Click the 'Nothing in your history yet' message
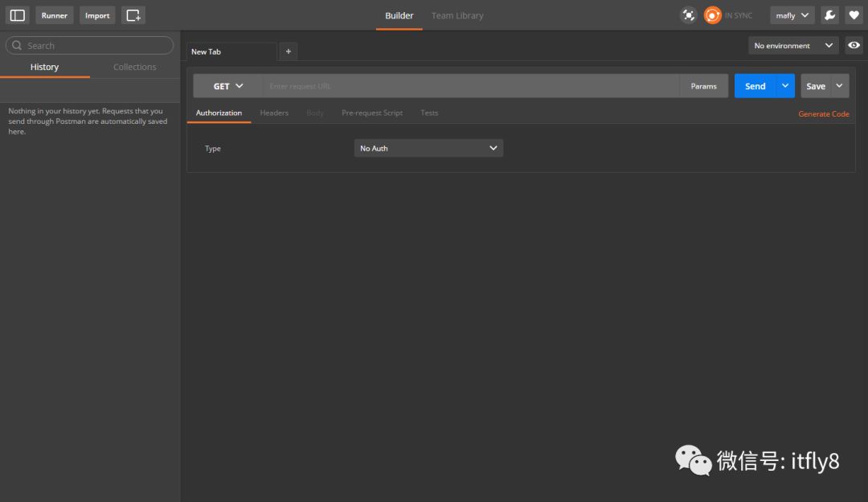The width and height of the screenshot is (868, 502). 88,121
